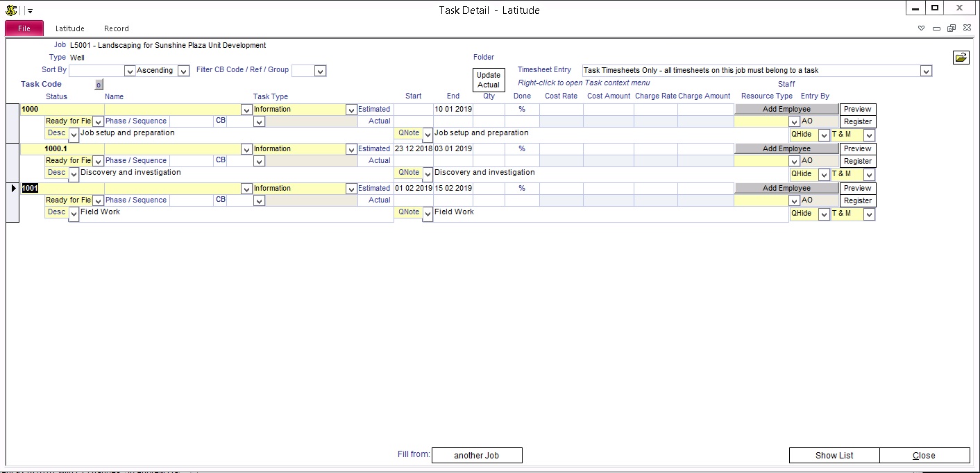Click the small 'o' Task Code button
The image size is (980, 473).
pyautogui.click(x=98, y=85)
